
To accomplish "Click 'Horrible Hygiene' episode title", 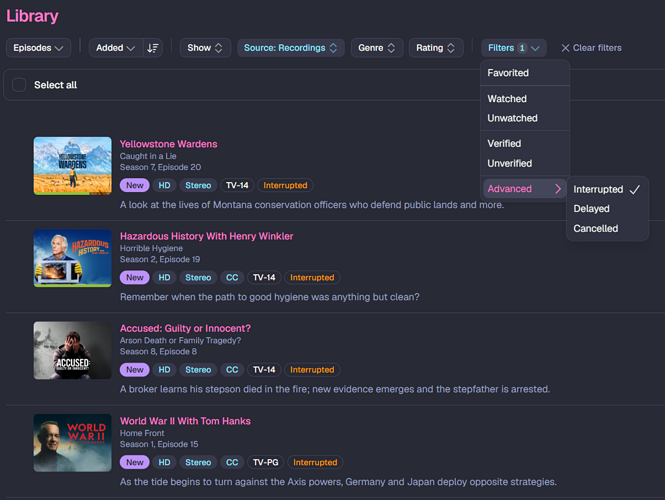I will coord(151,249).
